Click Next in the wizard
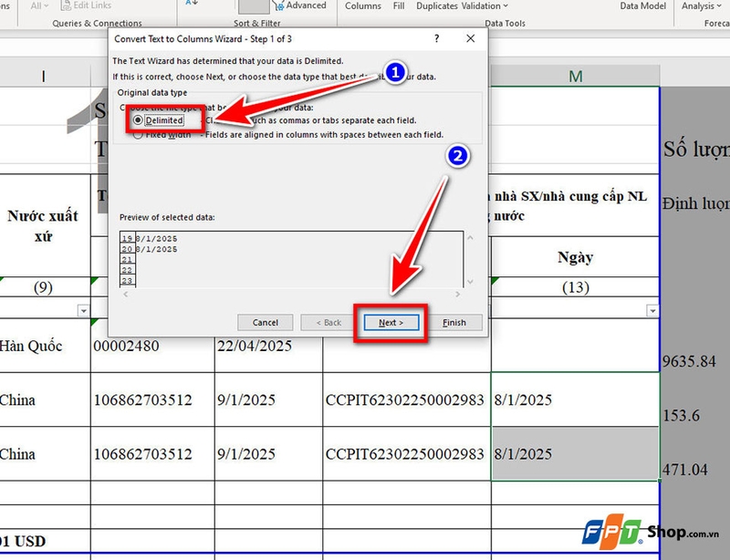 (390, 322)
